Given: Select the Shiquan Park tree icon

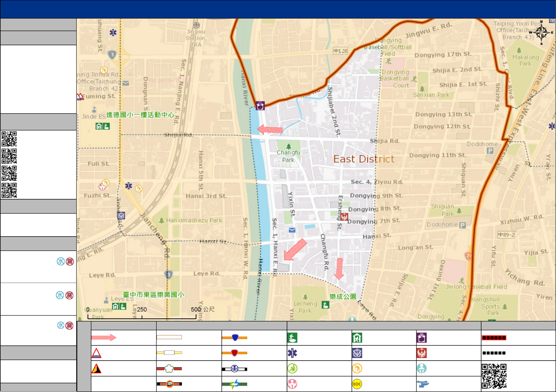Looking at the screenshot, I should click(459, 211).
